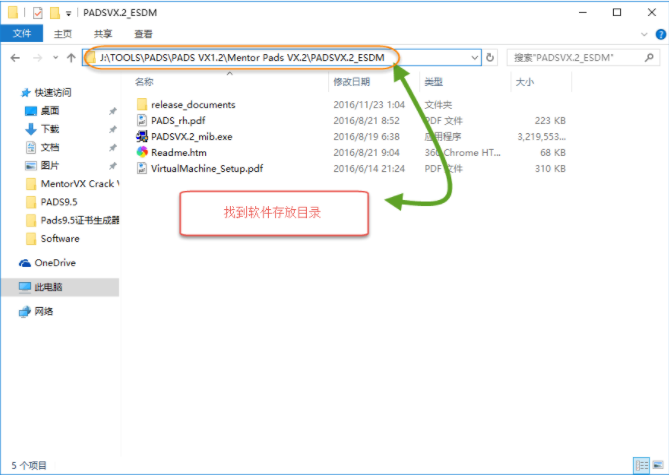
Task: Go forward using the forward arrow
Action: [38, 58]
